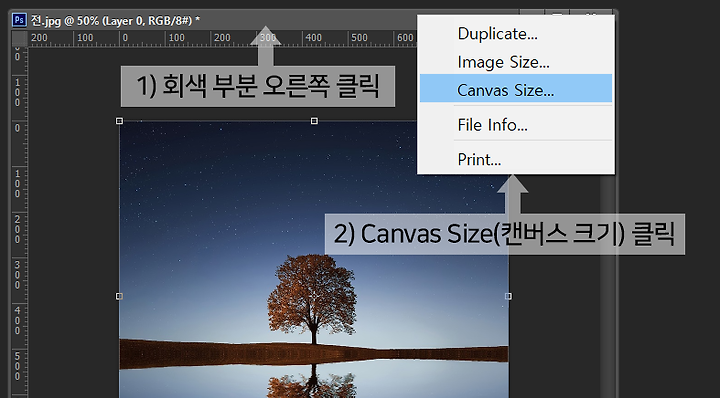Click the ruler origin corner box

(x=19, y=39)
